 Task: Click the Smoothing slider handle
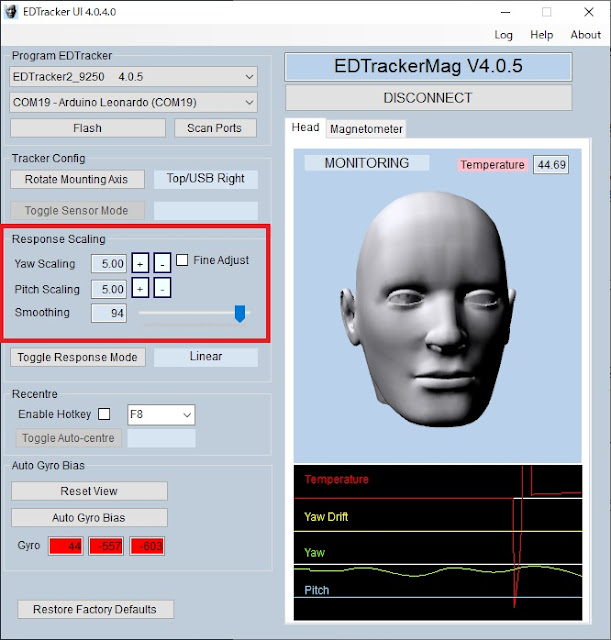[240, 313]
